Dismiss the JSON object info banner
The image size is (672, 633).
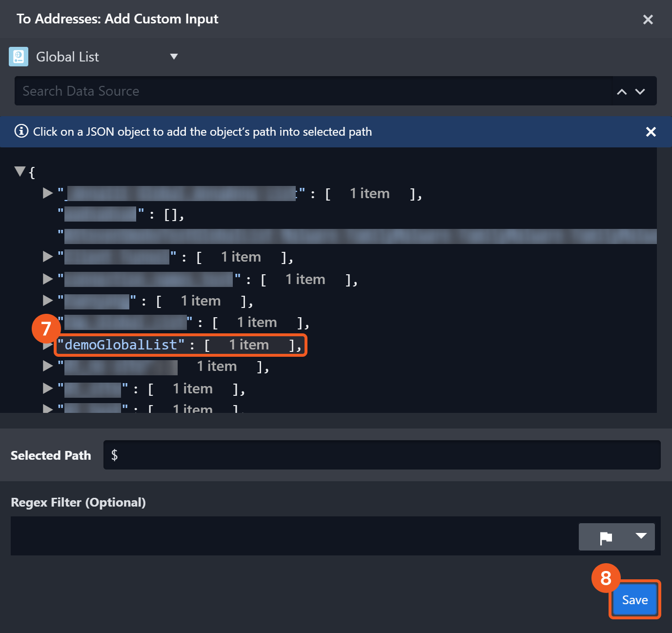point(651,132)
